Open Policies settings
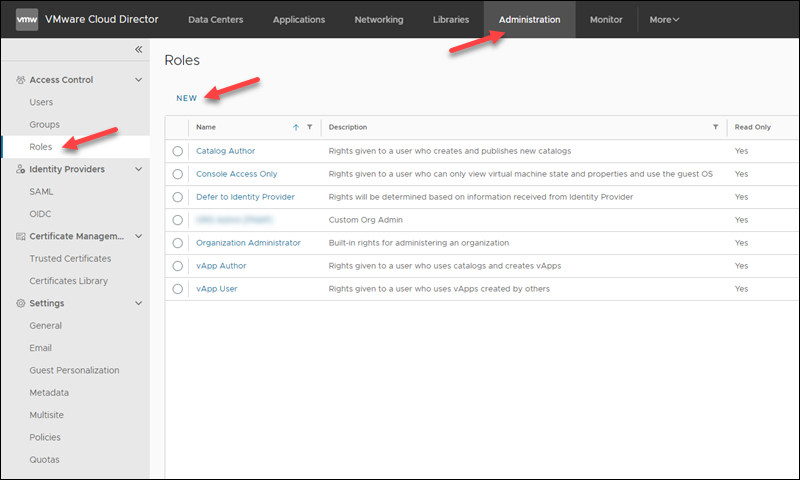The image size is (800, 480). pos(45,438)
